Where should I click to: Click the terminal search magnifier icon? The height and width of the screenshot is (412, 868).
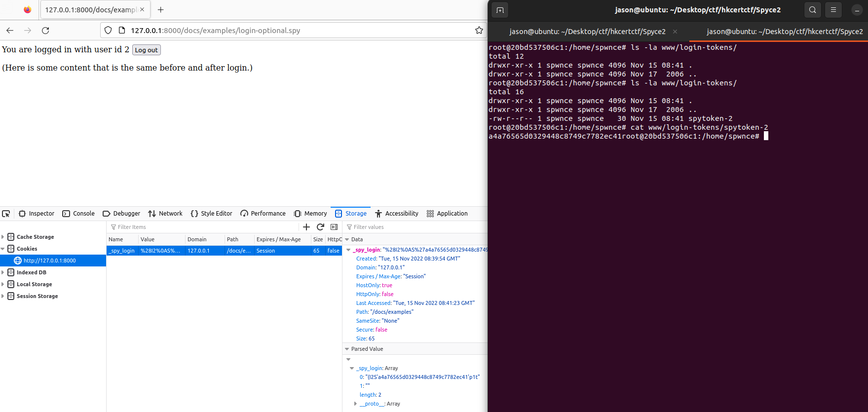pos(812,10)
